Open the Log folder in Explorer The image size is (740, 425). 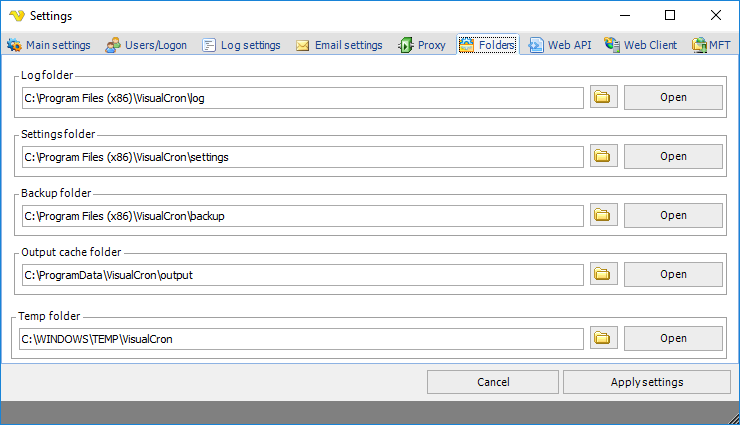(673, 97)
